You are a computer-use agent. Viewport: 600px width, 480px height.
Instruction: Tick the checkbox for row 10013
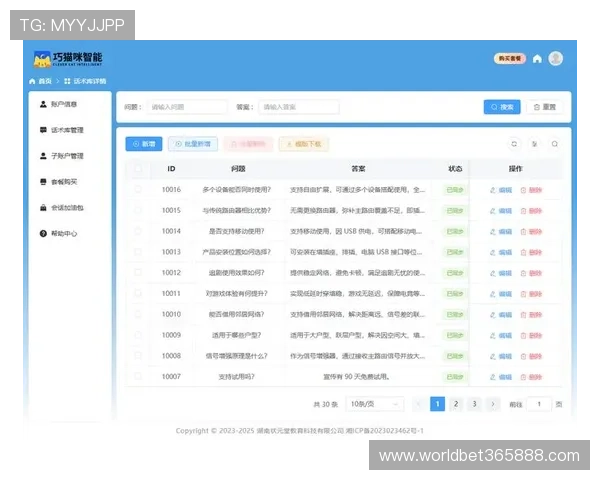pyautogui.click(x=138, y=251)
